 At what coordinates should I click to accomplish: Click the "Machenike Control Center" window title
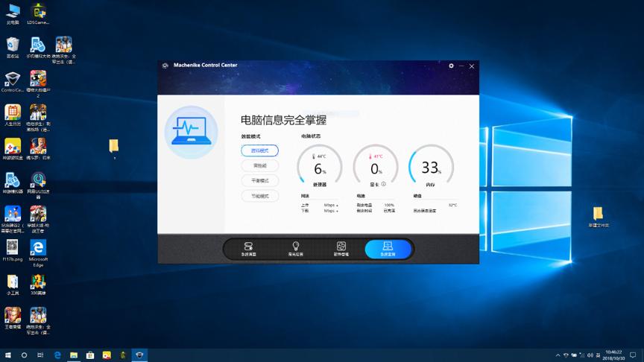(x=206, y=65)
